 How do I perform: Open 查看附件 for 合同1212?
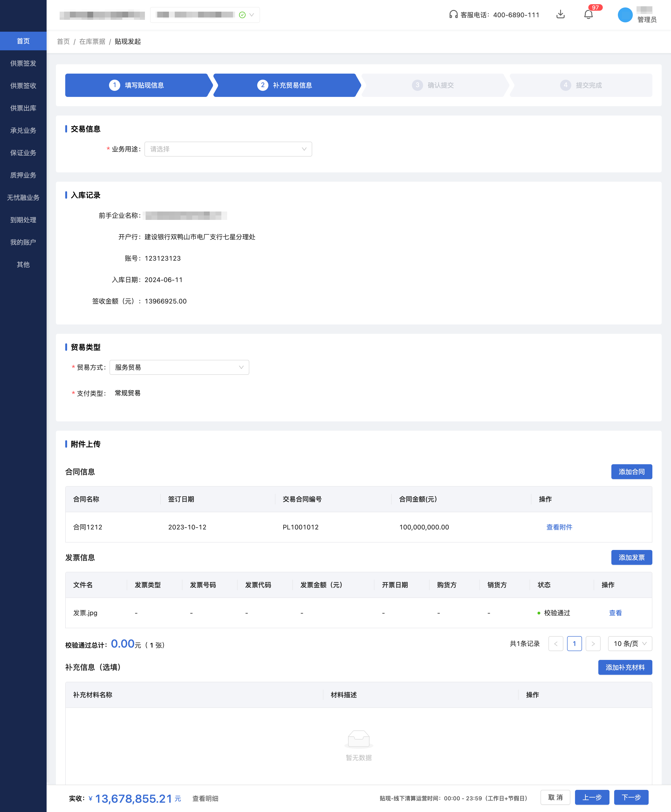pos(559,527)
